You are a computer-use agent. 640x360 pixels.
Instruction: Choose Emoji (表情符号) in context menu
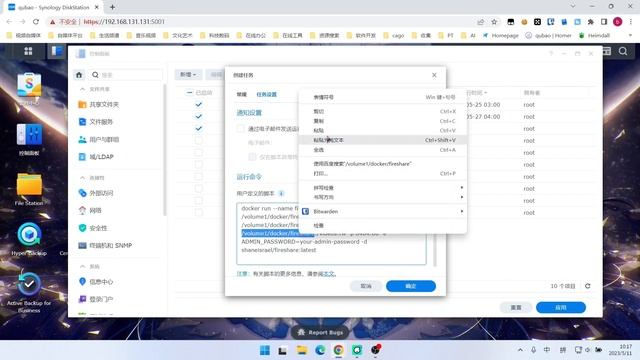click(x=383, y=97)
